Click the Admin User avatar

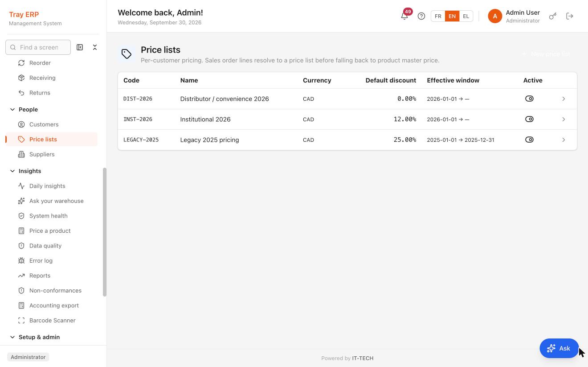pyautogui.click(x=495, y=16)
